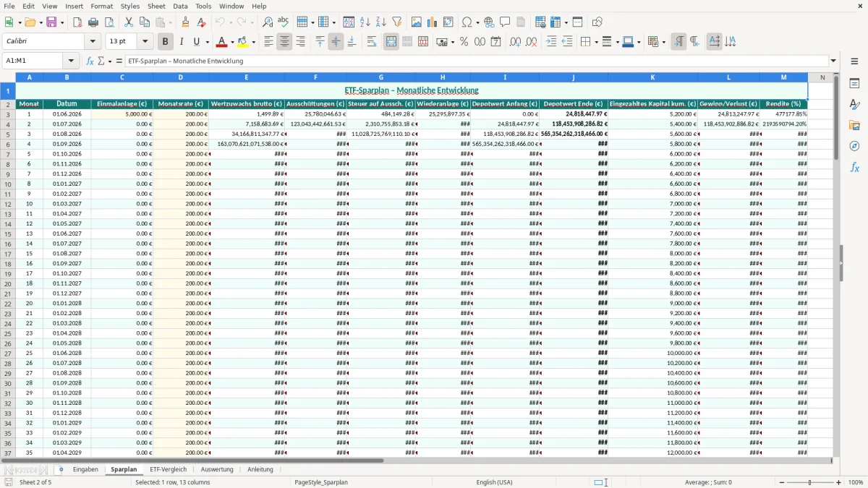Image resolution: width=868 pixels, height=488 pixels.
Task: Click the Sort Descending icon
Action: (x=381, y=22)
